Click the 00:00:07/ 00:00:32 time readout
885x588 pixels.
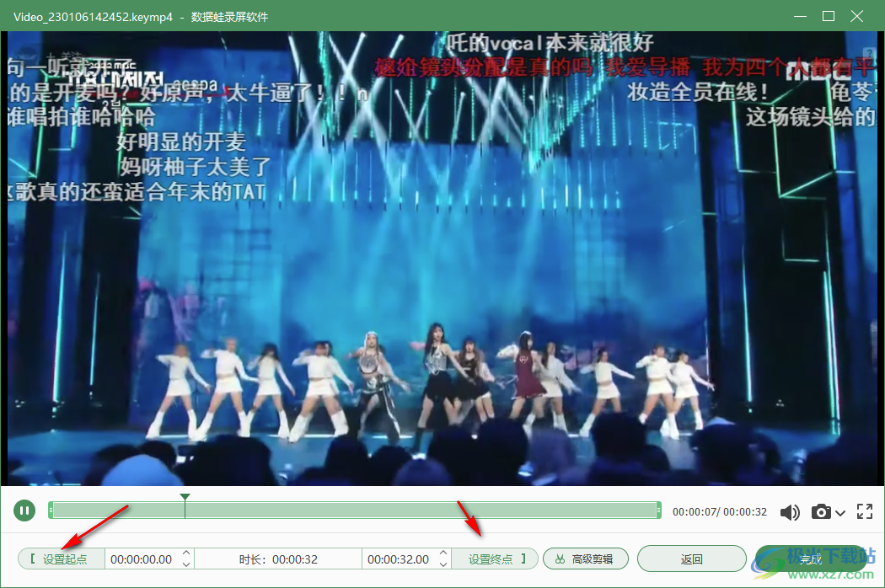point(720,512)
